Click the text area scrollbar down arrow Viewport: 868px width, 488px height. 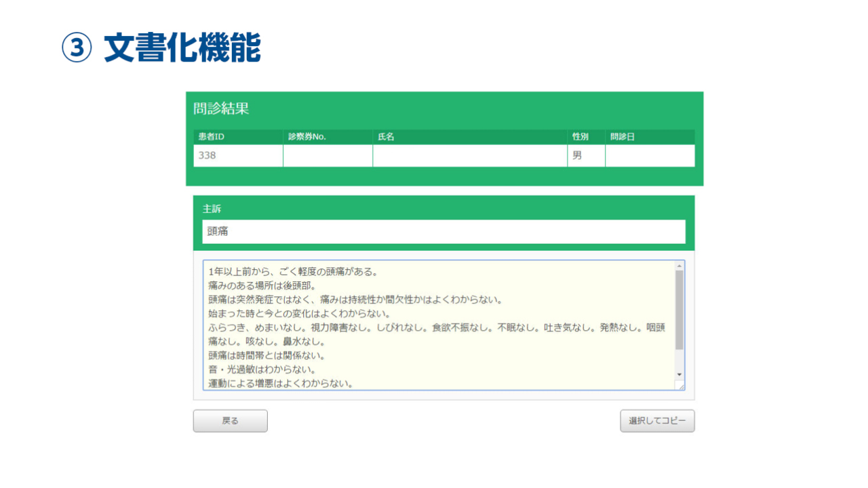679,374
